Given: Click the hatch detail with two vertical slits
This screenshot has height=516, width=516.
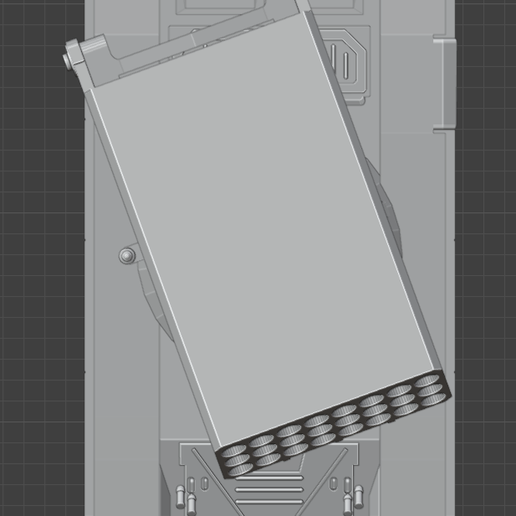Looking at the screenshot, I should coord(345,63).
